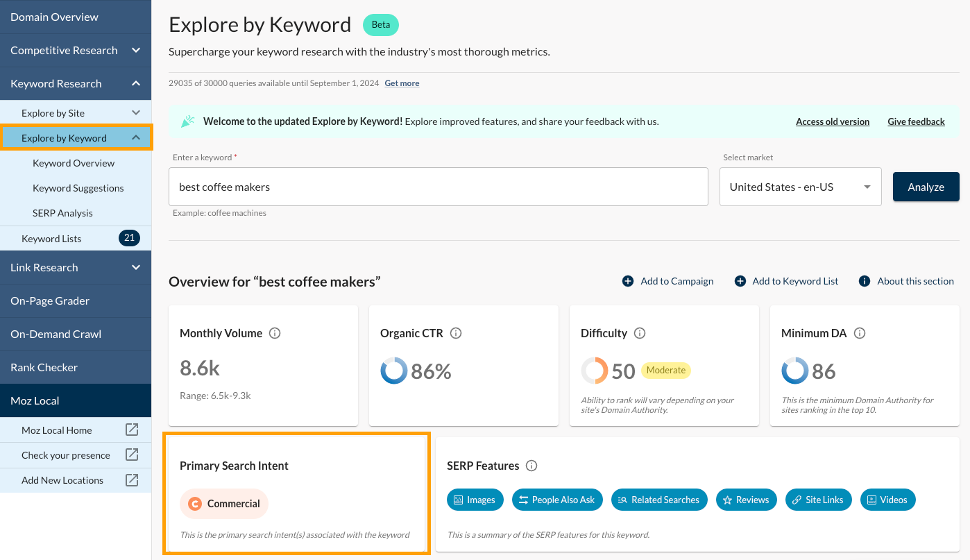Click the About this section info icon

tap(865, 281)
